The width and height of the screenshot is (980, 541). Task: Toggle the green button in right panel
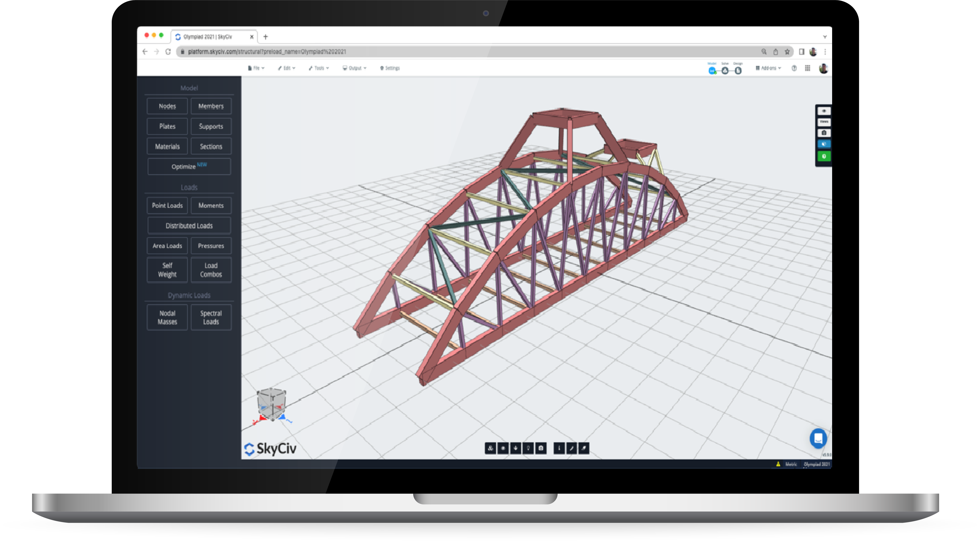[x=824, y=156]
